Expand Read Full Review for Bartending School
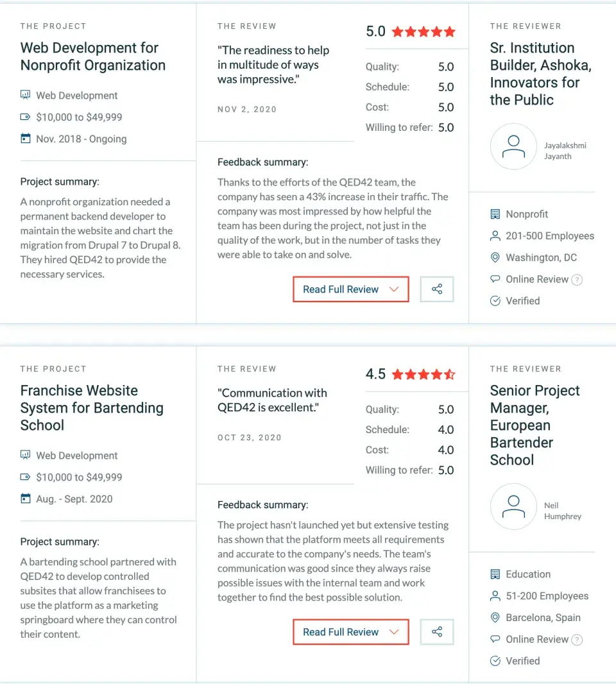 point(351,631)
